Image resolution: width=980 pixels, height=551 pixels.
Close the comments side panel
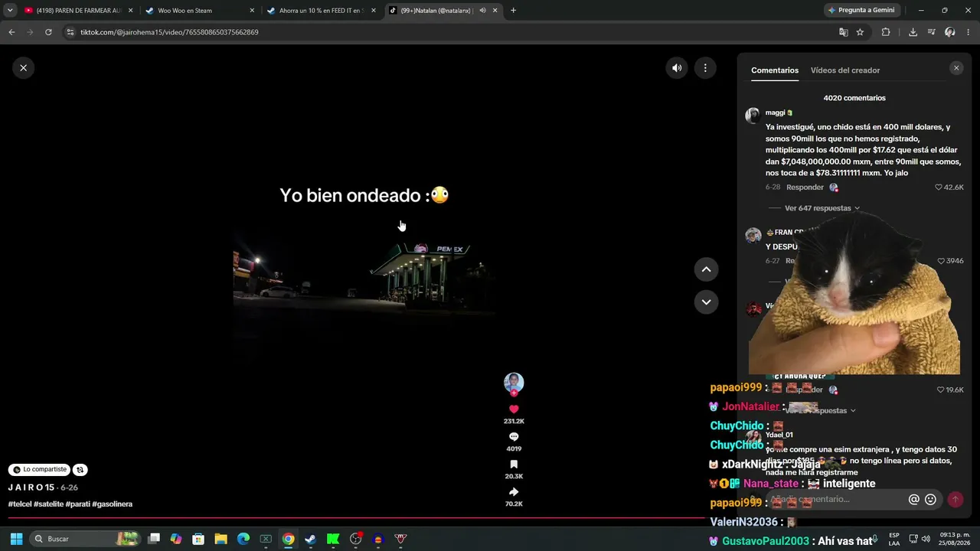(x=956, y=68)
